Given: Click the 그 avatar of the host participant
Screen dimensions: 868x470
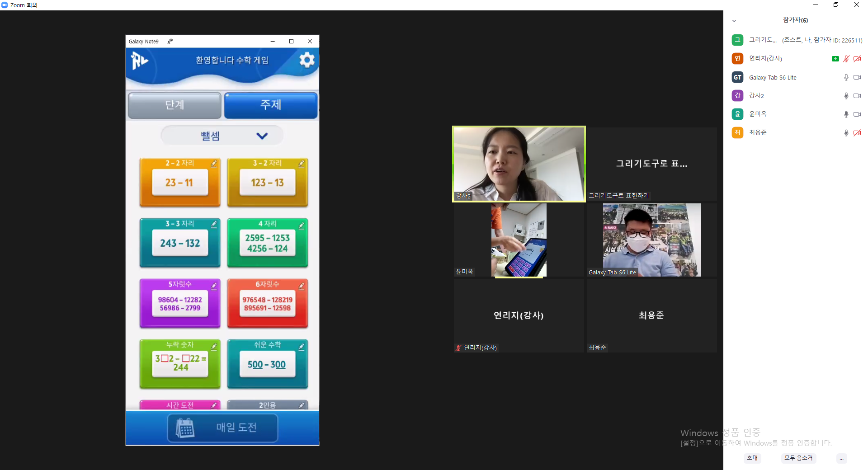Looking at the screenshot, I should 737,40.
